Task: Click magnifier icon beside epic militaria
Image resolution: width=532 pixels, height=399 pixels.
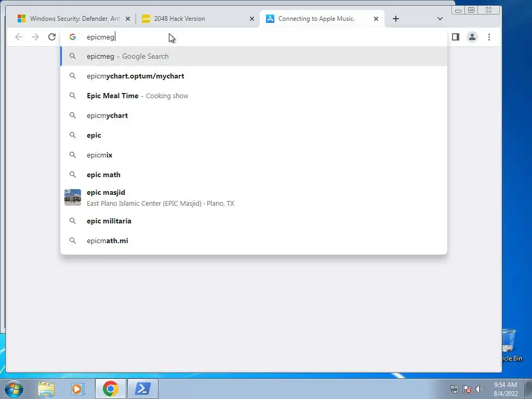Action: 73,221
